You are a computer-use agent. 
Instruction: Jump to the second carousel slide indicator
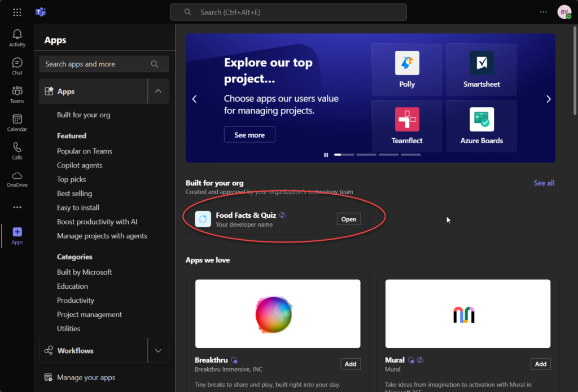366,155
